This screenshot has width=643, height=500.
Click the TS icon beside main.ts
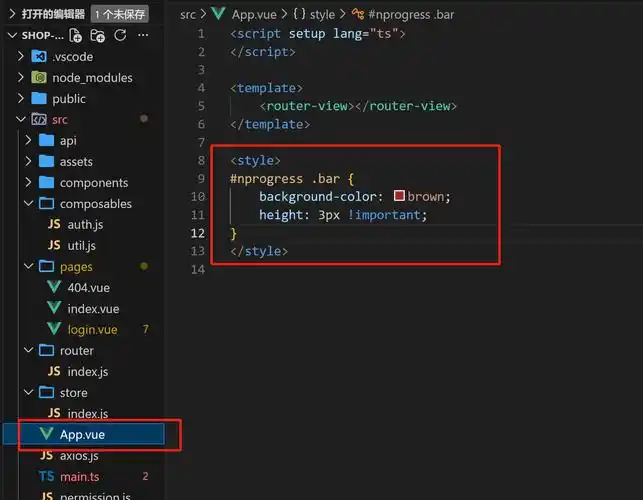pyautogui.click(x=46, y=476)
